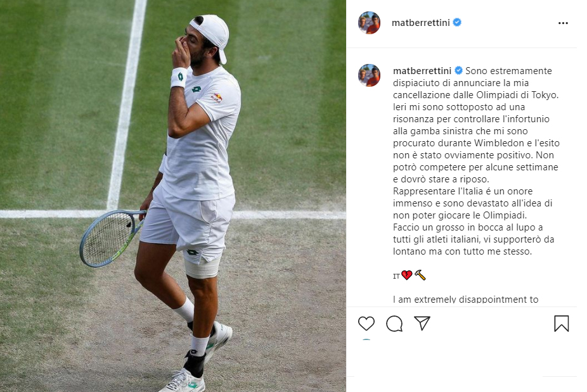Open the caption's profile avatar
The width and height of the screenshot is (587, 392).
click(369, 75)
